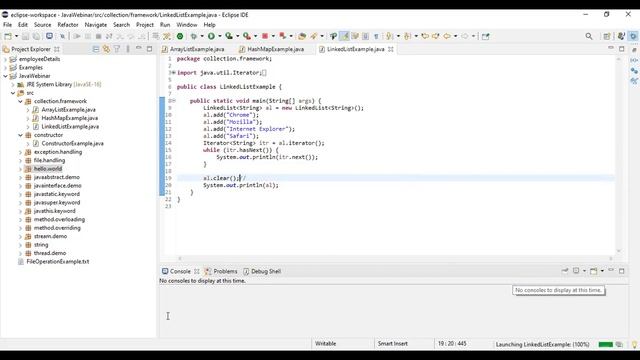
Task: Click the red Terminate/stop toolbar icon
Action: [265, 36]
